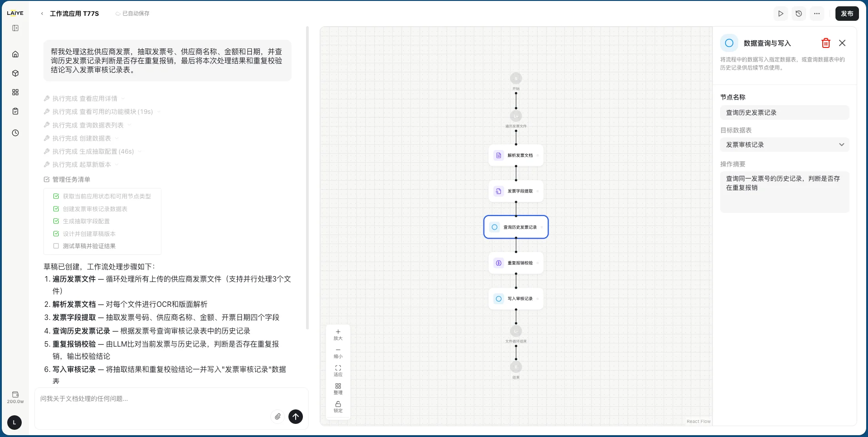This screenshot has width=868, height=437.
Task: Open the history clock sidebar icon
Action: point(15,133)
